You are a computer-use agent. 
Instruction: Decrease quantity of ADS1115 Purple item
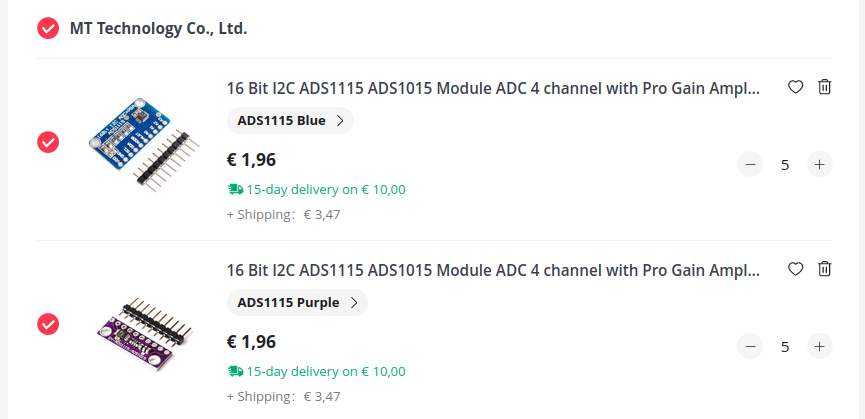pyautogui.click(x=750, y=347)
